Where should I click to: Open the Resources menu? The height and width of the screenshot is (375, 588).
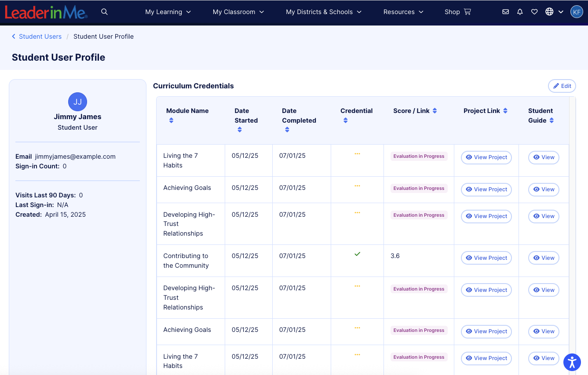coord(403,12)
